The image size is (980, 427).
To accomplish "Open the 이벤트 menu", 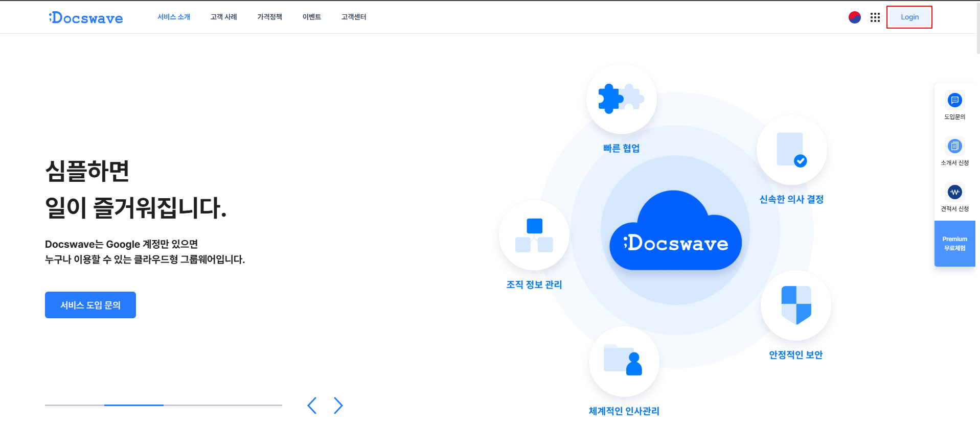I will tap(312, 17).
